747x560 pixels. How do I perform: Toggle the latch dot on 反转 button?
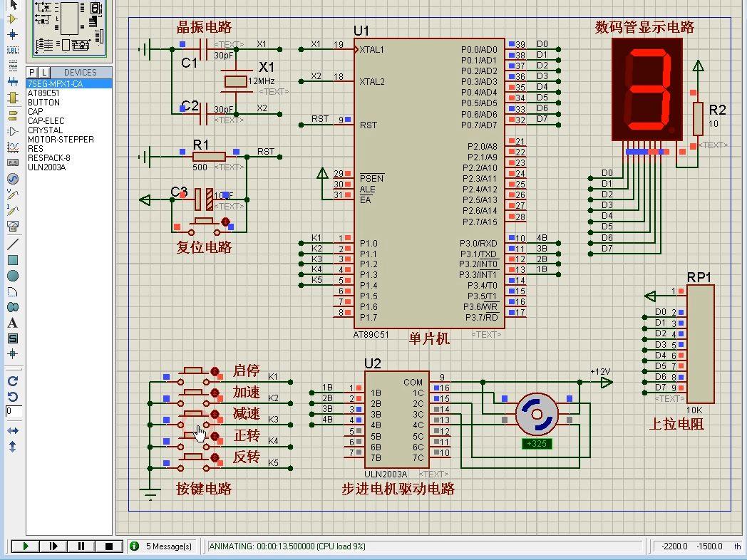click(215, 457)
